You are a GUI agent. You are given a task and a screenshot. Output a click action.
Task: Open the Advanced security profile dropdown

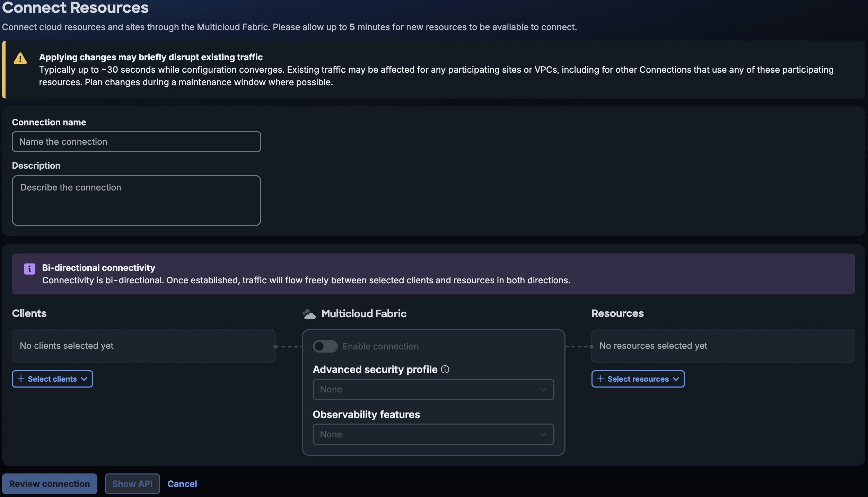tap(433, 389)
